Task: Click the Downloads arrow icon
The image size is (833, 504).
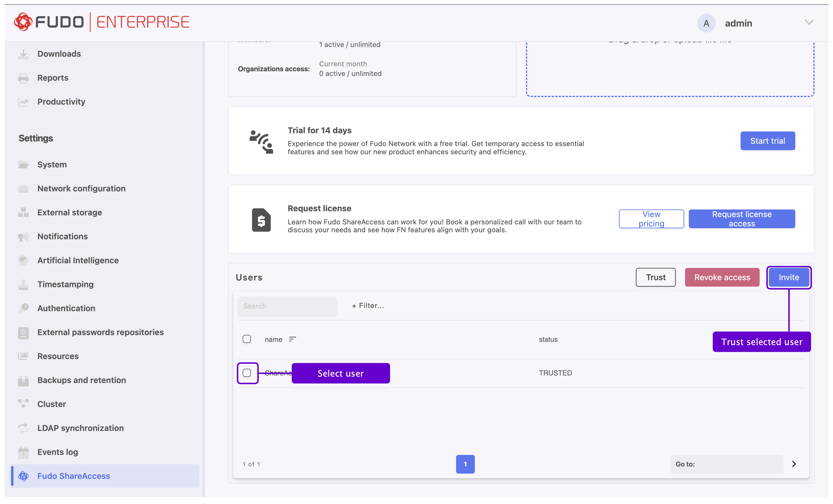Action: (x=23, y=54)
